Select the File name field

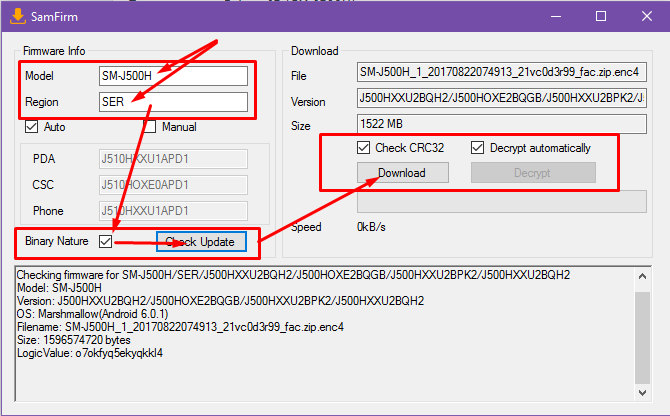(x=501, y=73)
